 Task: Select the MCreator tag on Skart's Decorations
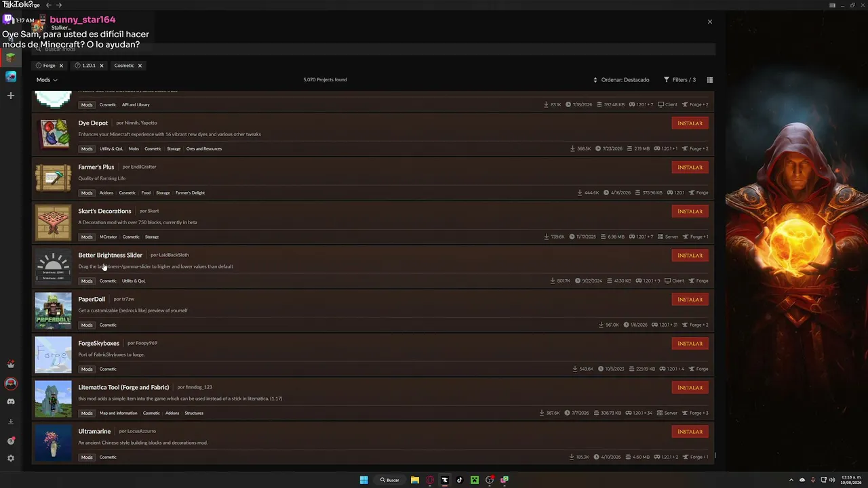(x=108, y=237)
